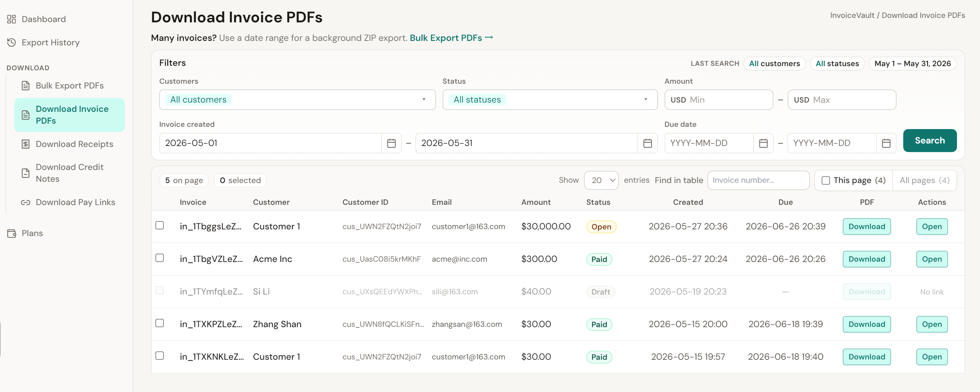The image size is (980, 392).
Task: Click the Download Invoice PDFs sidebar icon
Action: pyautogui.click(x=26, y=115)
